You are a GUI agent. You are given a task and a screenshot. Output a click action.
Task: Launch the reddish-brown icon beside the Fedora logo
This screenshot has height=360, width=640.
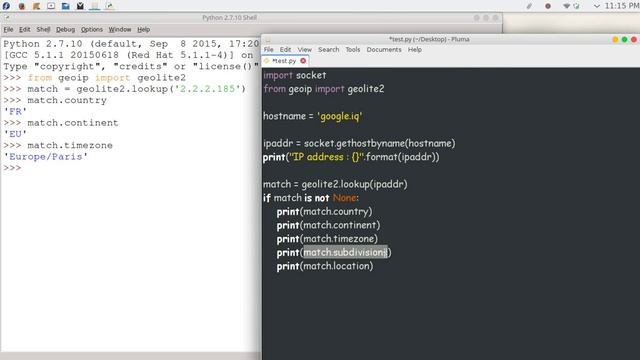22,6
